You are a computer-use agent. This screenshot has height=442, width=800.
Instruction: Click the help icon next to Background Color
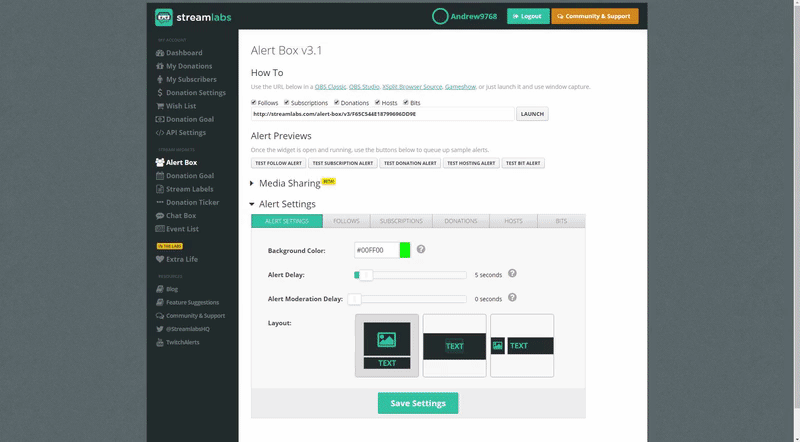click(x=421, y=249)
